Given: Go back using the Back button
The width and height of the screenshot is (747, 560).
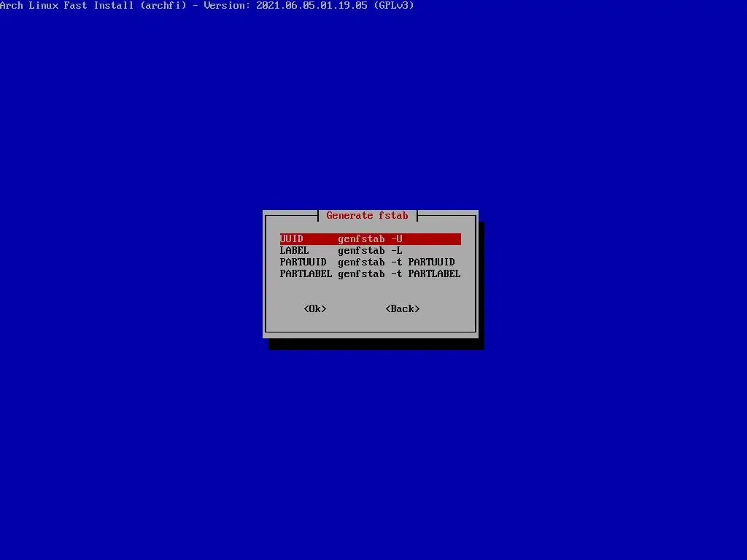Looking at the screenshot, I should 403,308.
